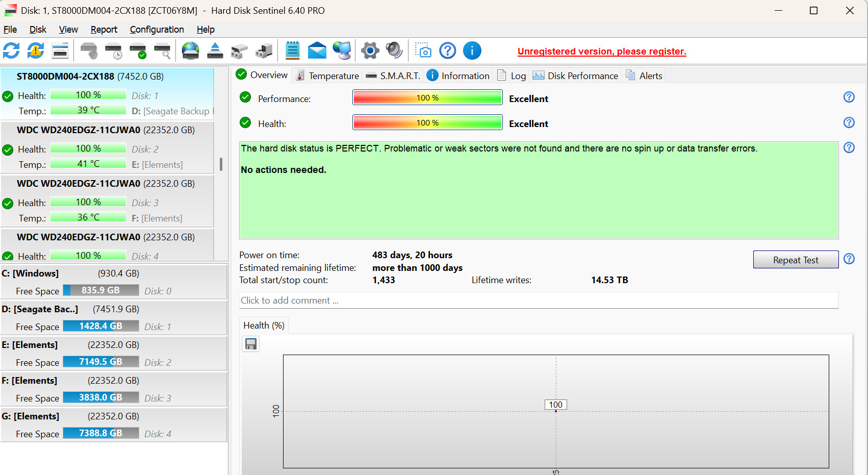
Task: Click the refresh icon with yellow warning triangle
Action: point(36,51)
